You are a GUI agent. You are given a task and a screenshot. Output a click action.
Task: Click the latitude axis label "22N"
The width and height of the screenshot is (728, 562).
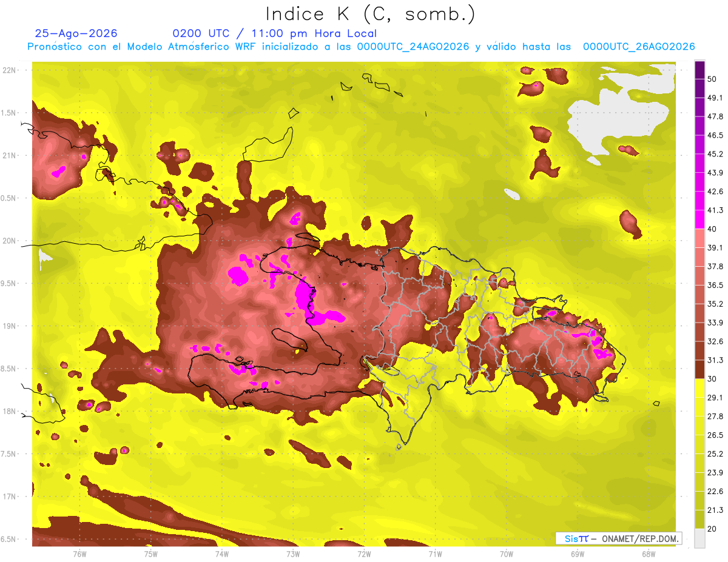tap(10, 70)
